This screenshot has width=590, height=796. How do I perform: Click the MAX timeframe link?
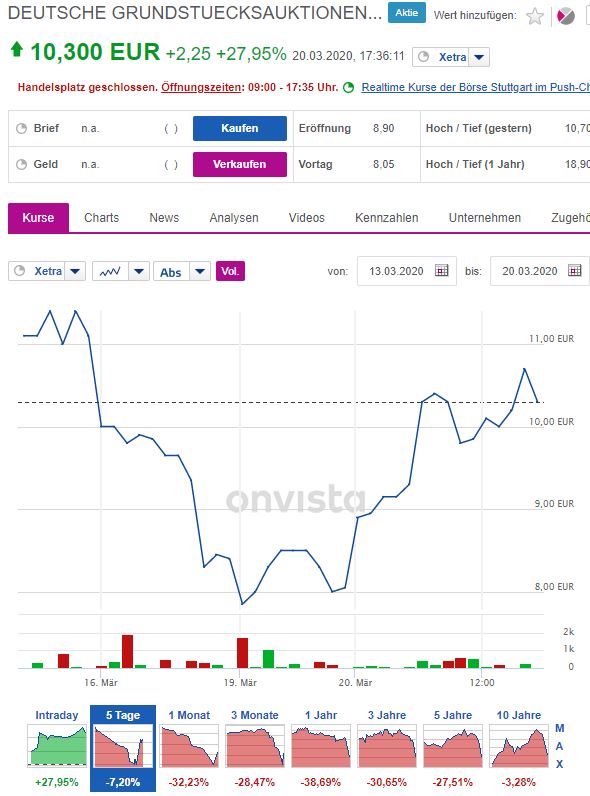[x=560, y=746]
